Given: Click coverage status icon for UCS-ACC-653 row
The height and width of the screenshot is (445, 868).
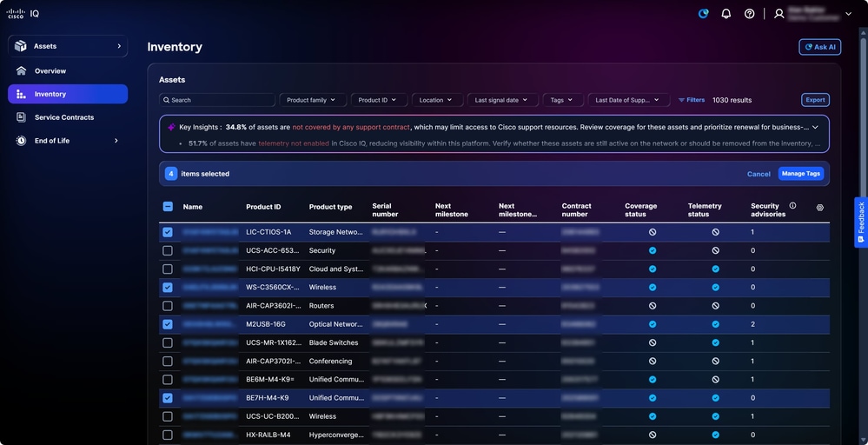Looking at the screenshot, I should 653,250.
